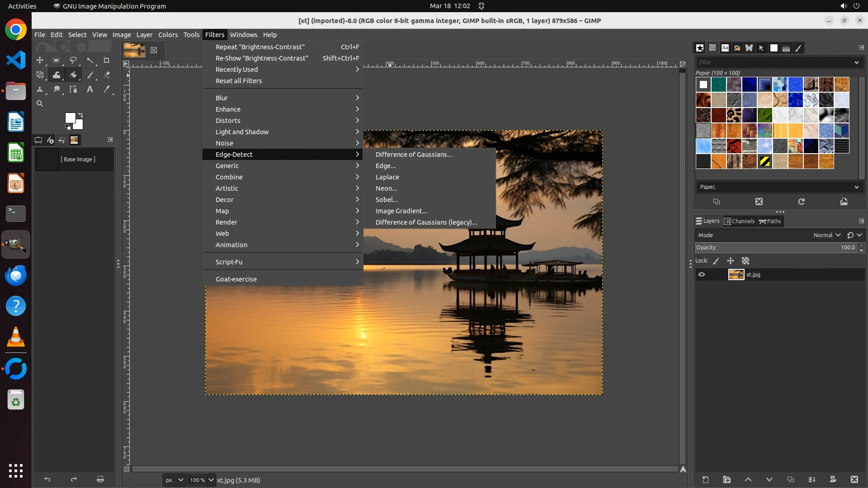The image size is (868, 488).
Task: Select the Crop tool
Action: [107, 61]
